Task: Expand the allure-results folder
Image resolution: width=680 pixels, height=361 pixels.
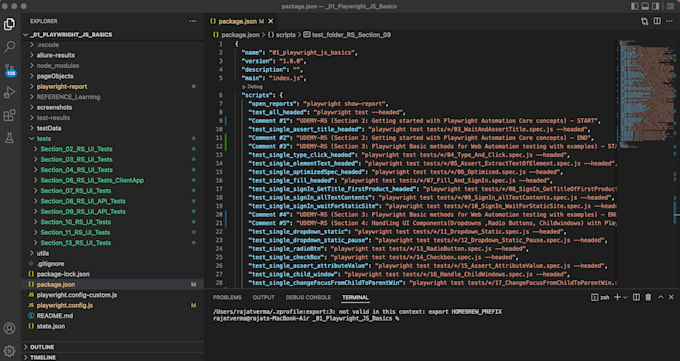Action: [56, 55]
